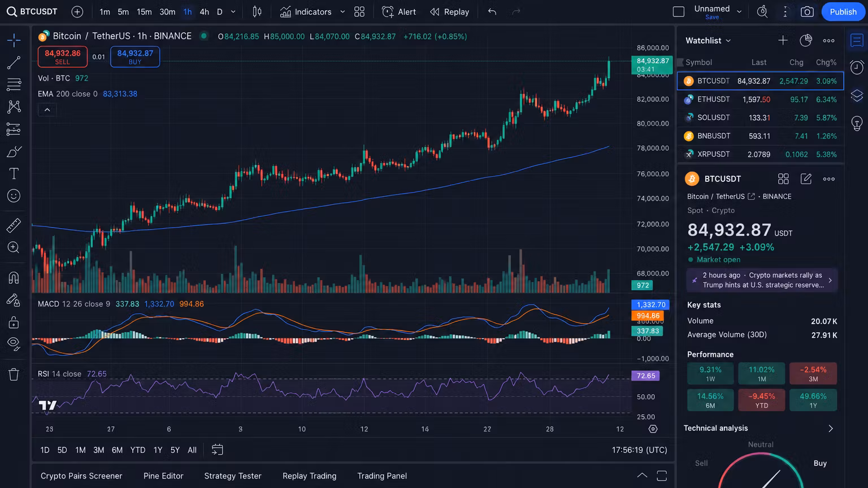Open chart settings gear on time axis
The height and width of the screenshot is (488, 868).
653,429
